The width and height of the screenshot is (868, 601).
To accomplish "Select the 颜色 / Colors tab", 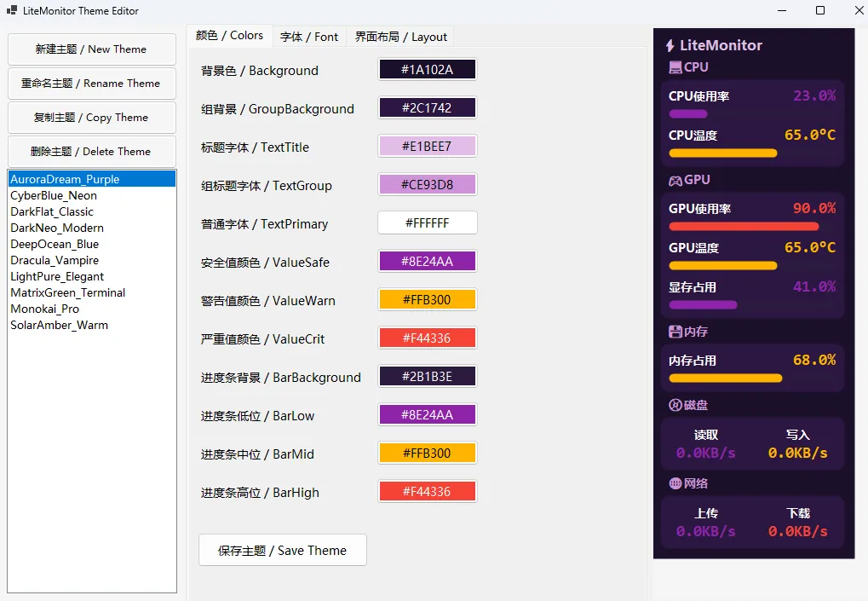I will [x=229, y=36].
